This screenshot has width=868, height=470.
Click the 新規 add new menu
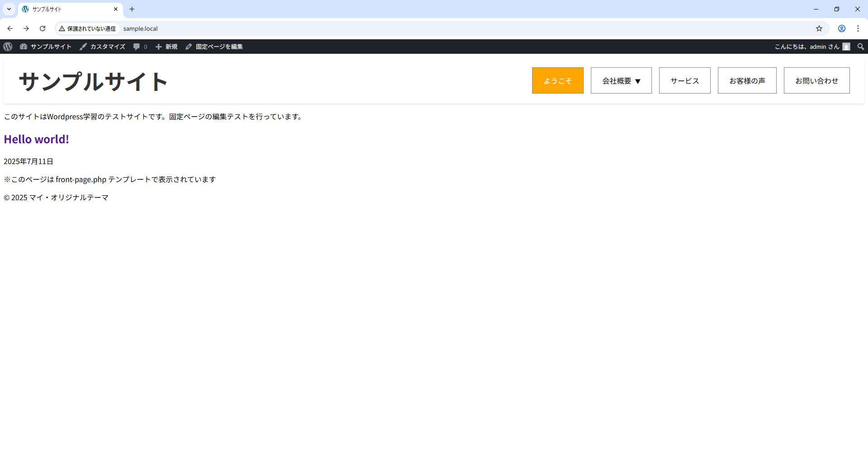point(166,47)
